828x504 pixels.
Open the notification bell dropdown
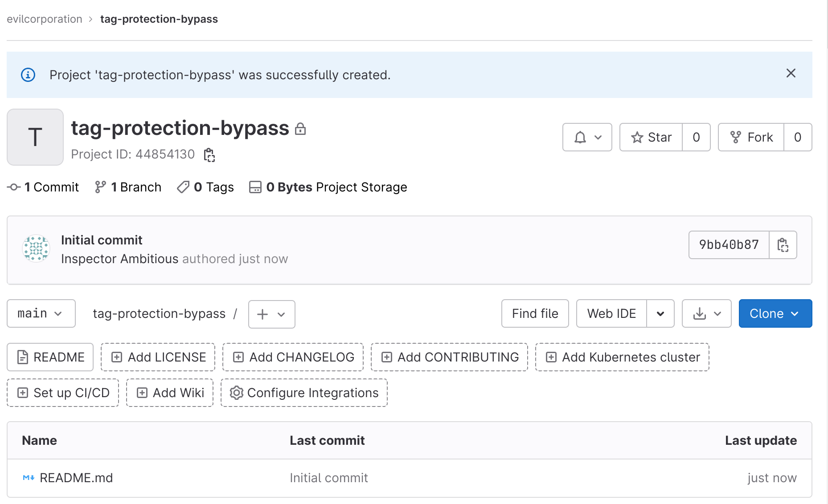tap(587, 138)
